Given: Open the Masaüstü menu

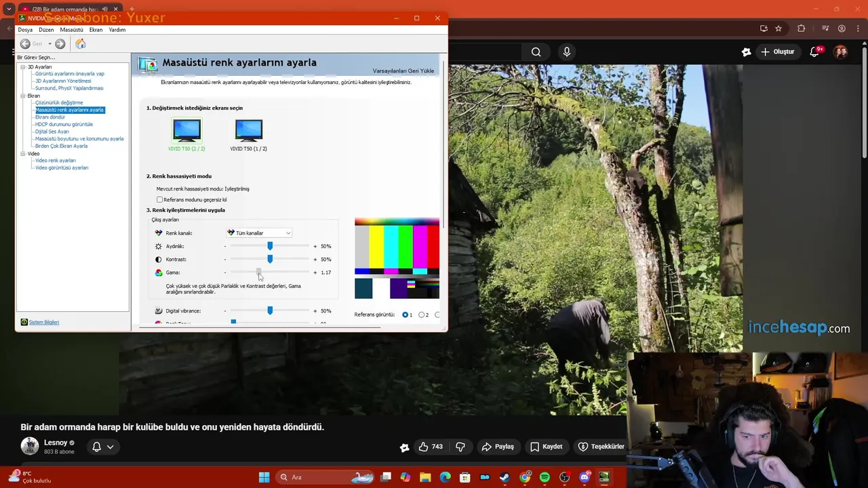Looking at the screenshot, I should pyautogui.click(x=71, y=30).
